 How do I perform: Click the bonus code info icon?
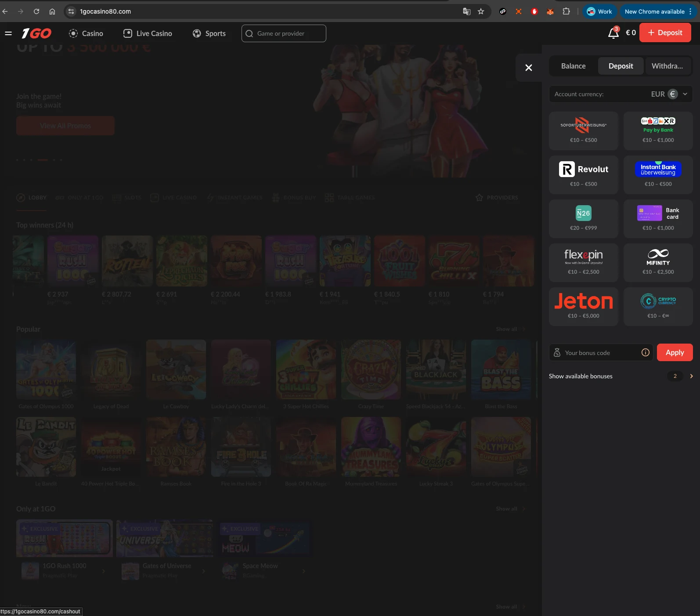click(645, 352)
